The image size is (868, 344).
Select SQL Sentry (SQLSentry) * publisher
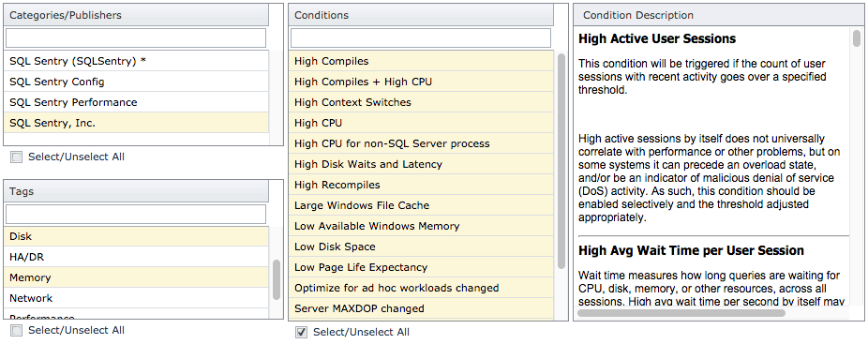[x=136, y=62]
